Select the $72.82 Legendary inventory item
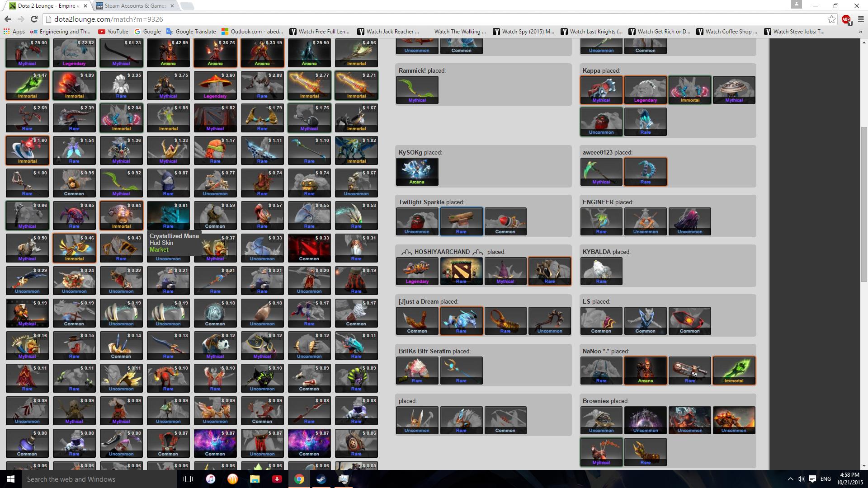Screen dimensions: 868x488 (x=74, y=53)
